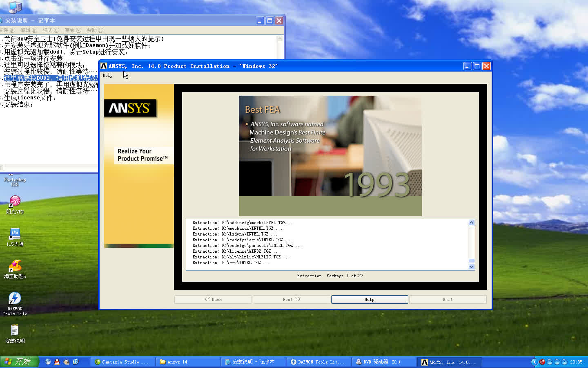This screenshot has height=368, width=588.
Task: Click the scroll-down arrow of the extraction log
Action: 471,267
